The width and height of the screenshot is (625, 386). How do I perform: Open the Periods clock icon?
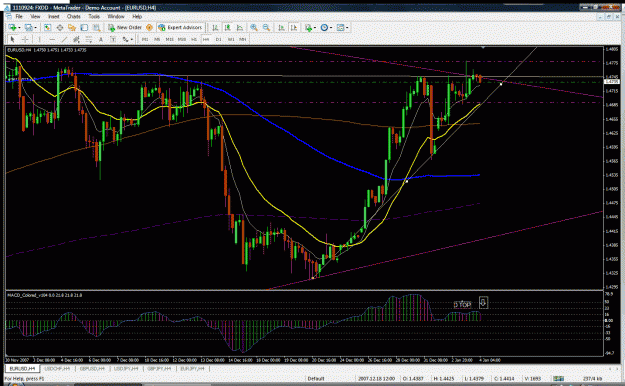coord(324,27)
